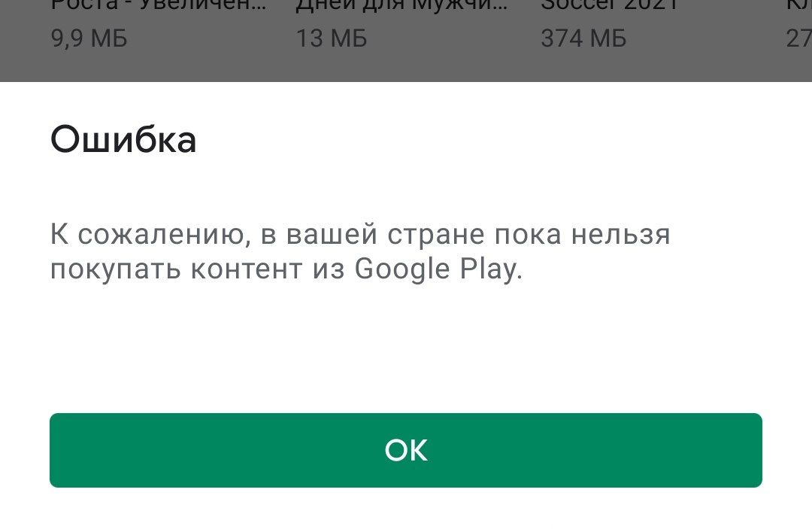Click the word "контент" in the error text
The image size is (812, 529).
pyautogui.click(x=247, y=269)
